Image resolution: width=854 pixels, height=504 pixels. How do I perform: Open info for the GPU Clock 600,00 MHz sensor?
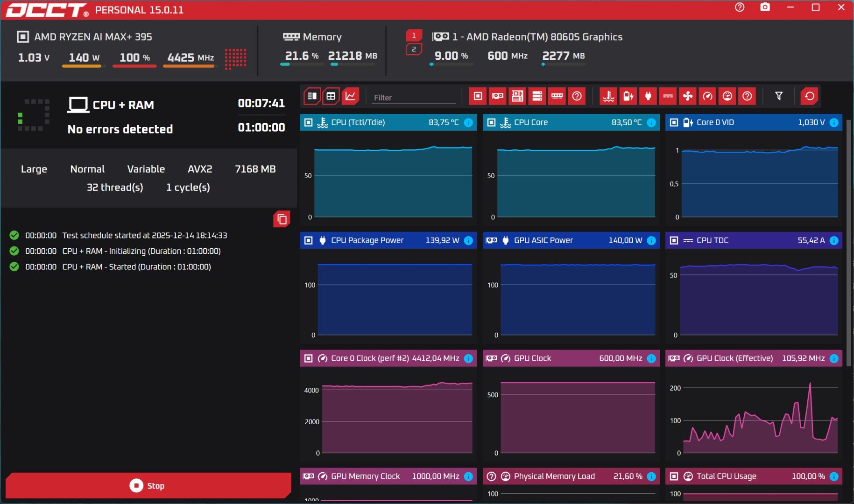pos(651,358)
